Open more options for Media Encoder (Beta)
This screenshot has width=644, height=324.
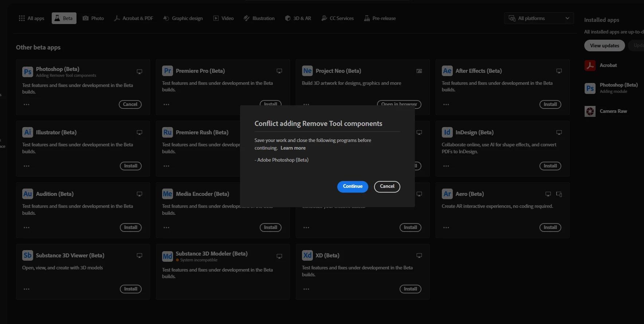pos(166,228)
